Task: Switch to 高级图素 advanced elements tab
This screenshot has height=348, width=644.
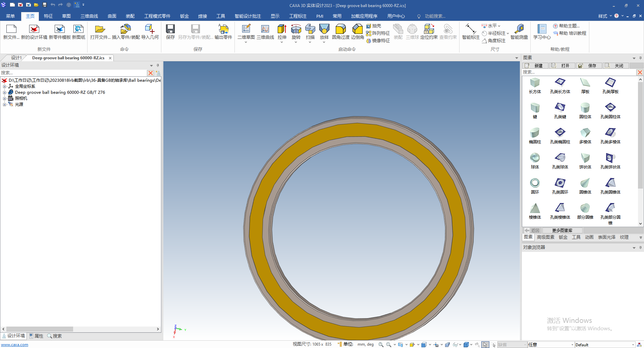Action: pyautogui.click(x=546, y=237)
